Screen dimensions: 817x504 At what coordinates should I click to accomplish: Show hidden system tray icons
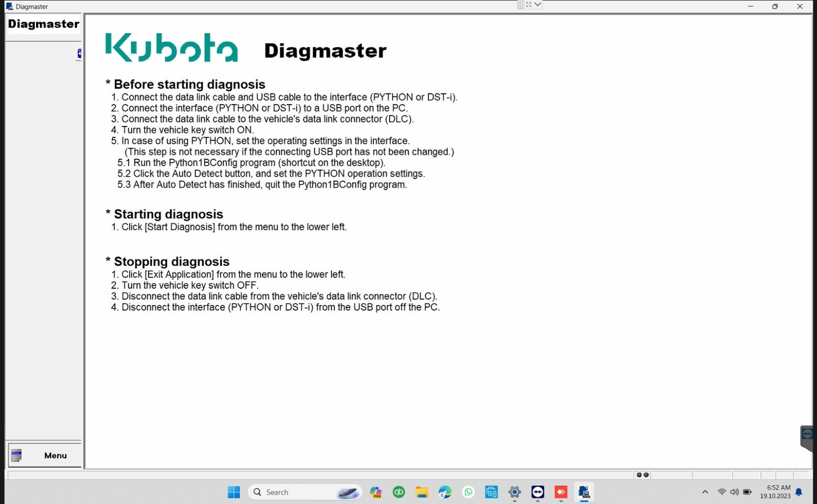705,492
